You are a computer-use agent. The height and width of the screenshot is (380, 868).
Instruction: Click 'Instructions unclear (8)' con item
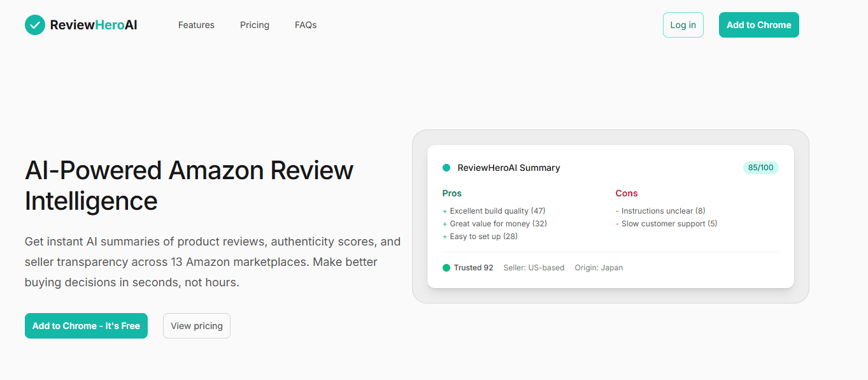click(660, 211)
